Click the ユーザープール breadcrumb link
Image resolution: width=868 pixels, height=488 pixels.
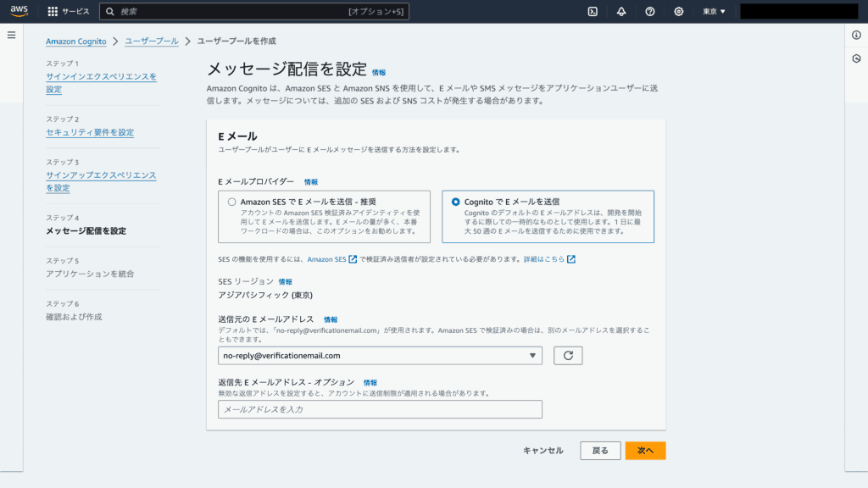(152, 41)
